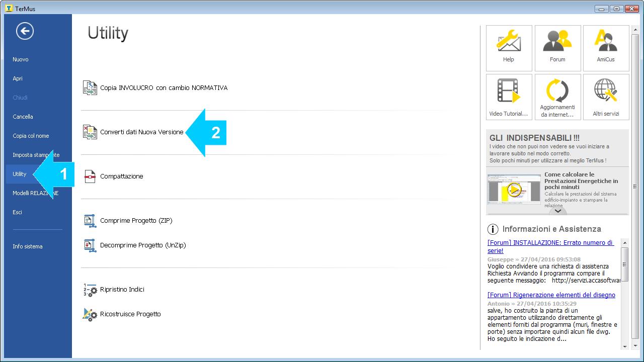The height and width of the screenshot is (362, 644).
Task: Open Info sistema in sidebar
Action: coord(28,246)
